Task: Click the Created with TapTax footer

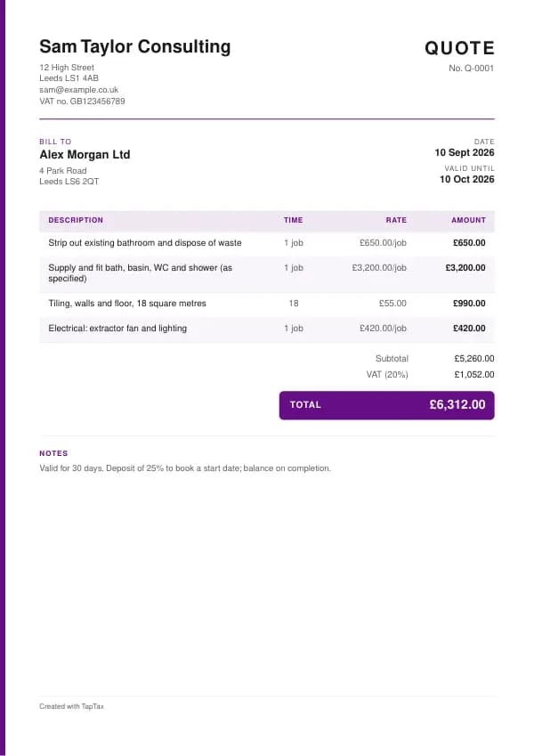Action: point(71,706)
